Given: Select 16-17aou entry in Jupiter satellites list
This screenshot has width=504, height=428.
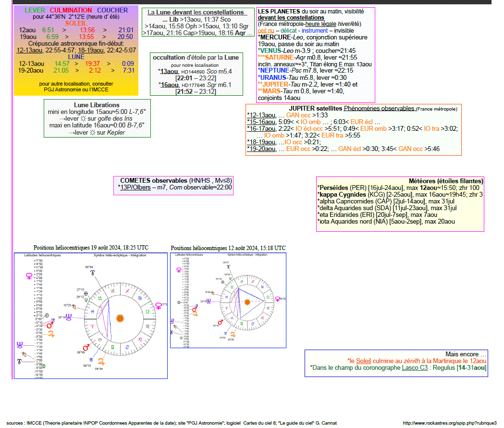Looking at the screenshot, I should (x=261, y=129).
